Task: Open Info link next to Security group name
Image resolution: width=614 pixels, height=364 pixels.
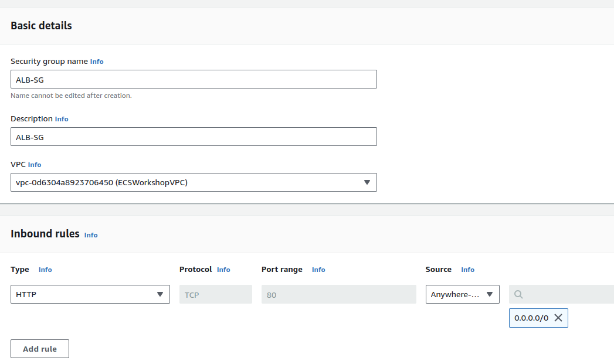Action: click(x=97, y=62)
